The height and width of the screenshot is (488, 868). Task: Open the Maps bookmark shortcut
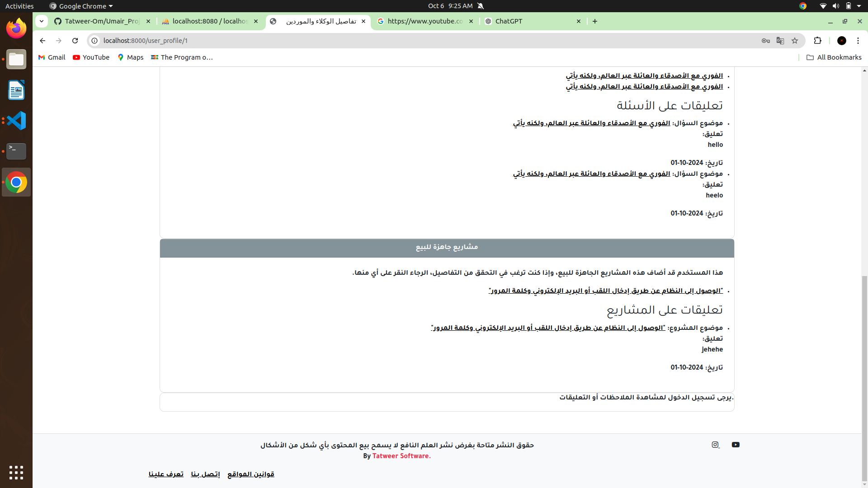(x=130, y=57)
